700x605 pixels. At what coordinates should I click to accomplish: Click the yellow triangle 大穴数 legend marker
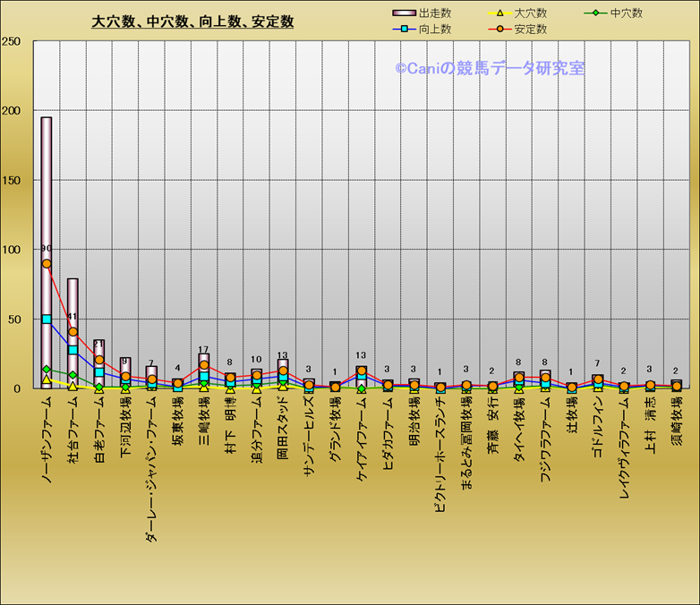[501, 13]
